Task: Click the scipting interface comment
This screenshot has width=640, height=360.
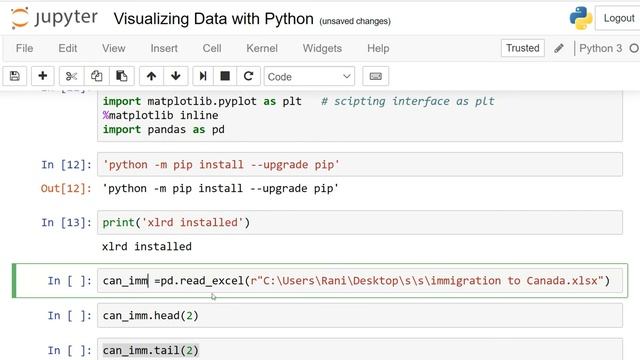Action: (408, 101)
